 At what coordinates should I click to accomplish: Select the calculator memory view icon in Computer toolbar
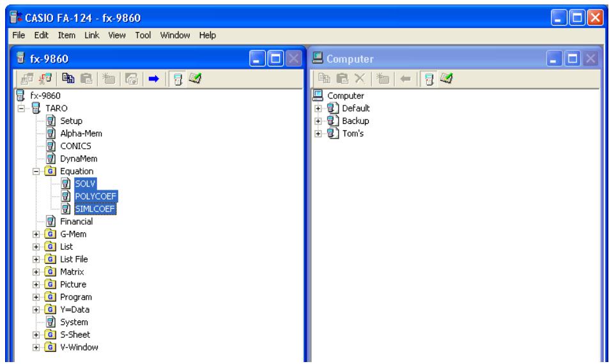[429, 79]
